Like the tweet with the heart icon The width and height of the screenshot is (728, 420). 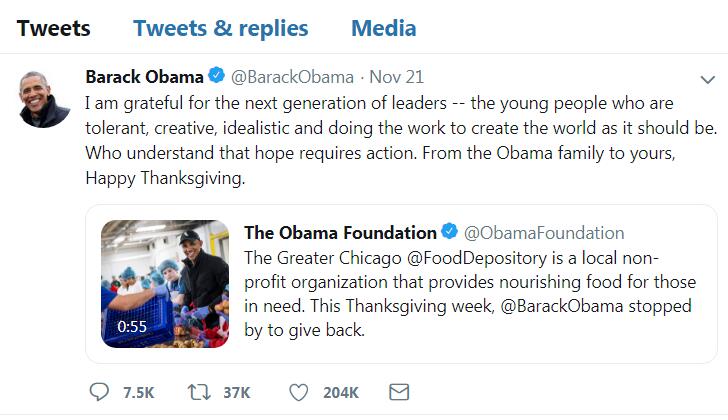pos(299,393)
